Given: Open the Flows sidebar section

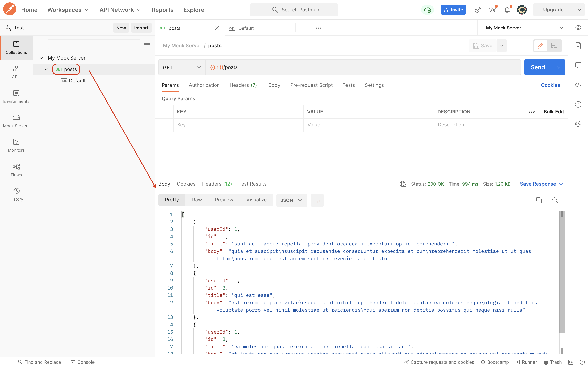Looking at the screenshot, I should [16, 170].
